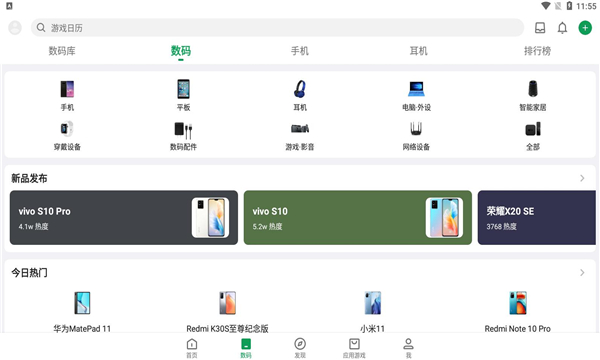
Task: Switch to the 数码库 tab
Action: coord(62,51)
